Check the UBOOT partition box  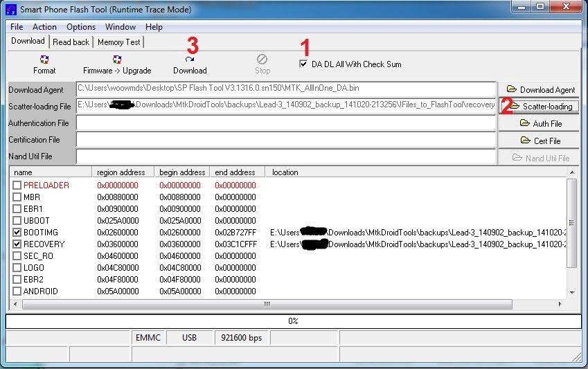tap(17, 220)
